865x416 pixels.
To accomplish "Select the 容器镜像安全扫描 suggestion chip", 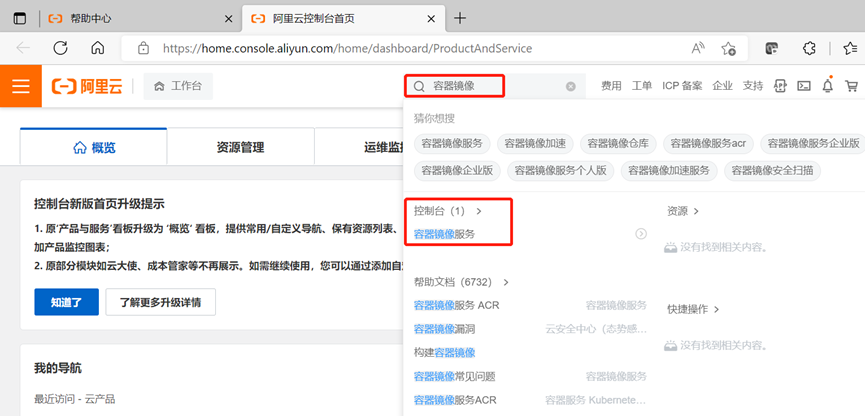I will pyautogui.click(x=772, y=170).
